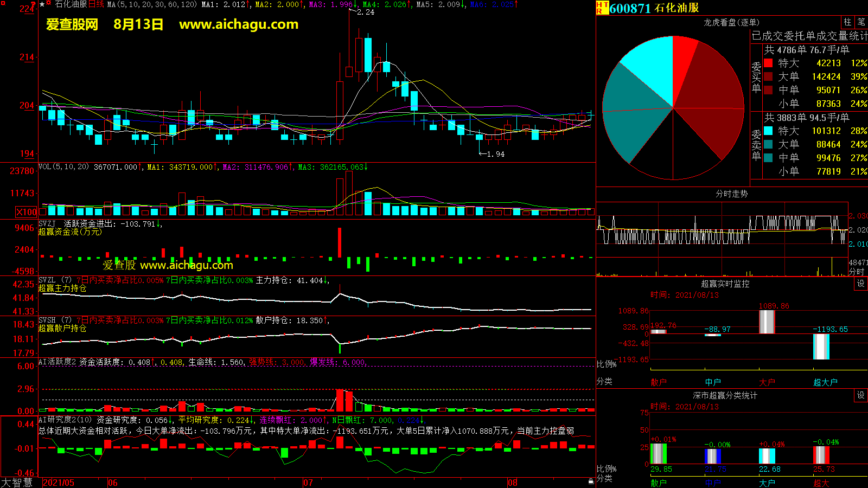Click the MA(5,10,20,30,60,120) indicator label
The image size is (868, 488).
click(x=152, y=4)
